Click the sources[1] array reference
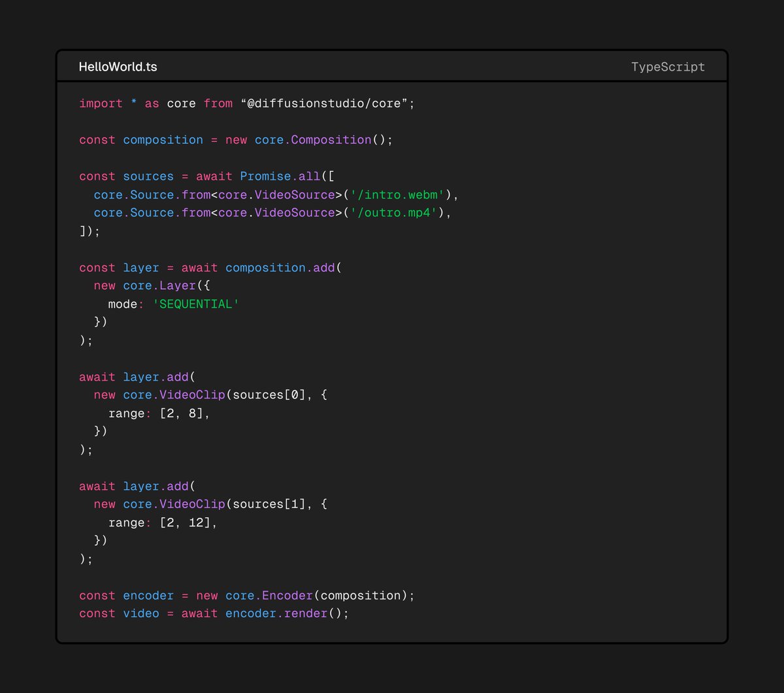 pyautogui.click(x=271, y=504)
